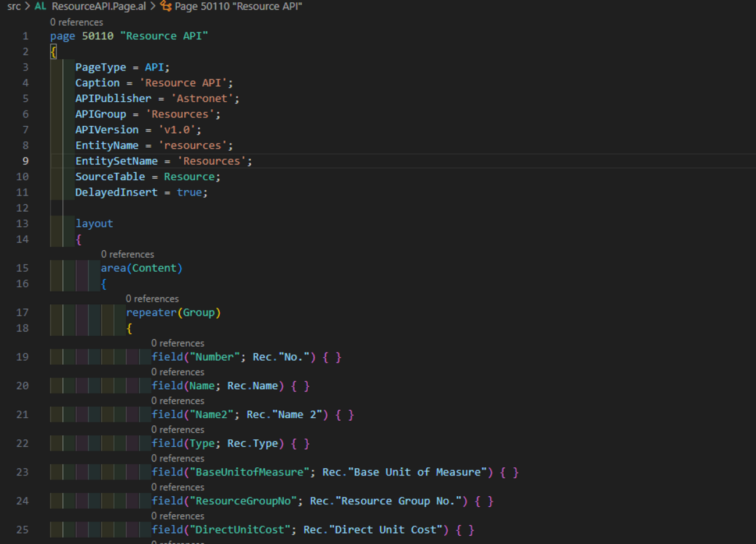Click line number 25 in the gutter
The height and width of the screenshot is (544, 756).
pos(22,529)
